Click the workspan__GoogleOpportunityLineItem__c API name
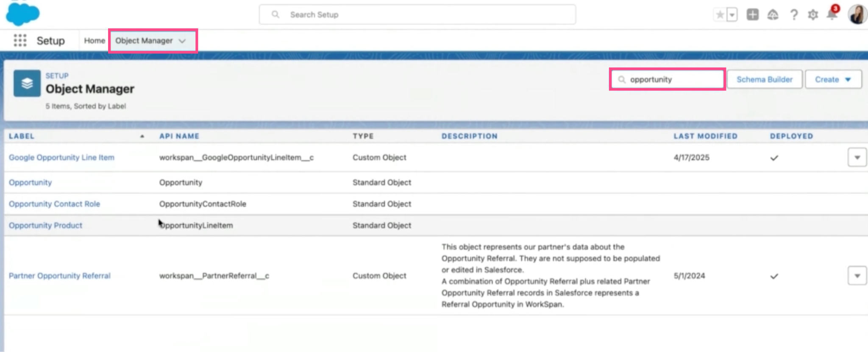This screenshot has height=352, width=868. pos(236,157)
